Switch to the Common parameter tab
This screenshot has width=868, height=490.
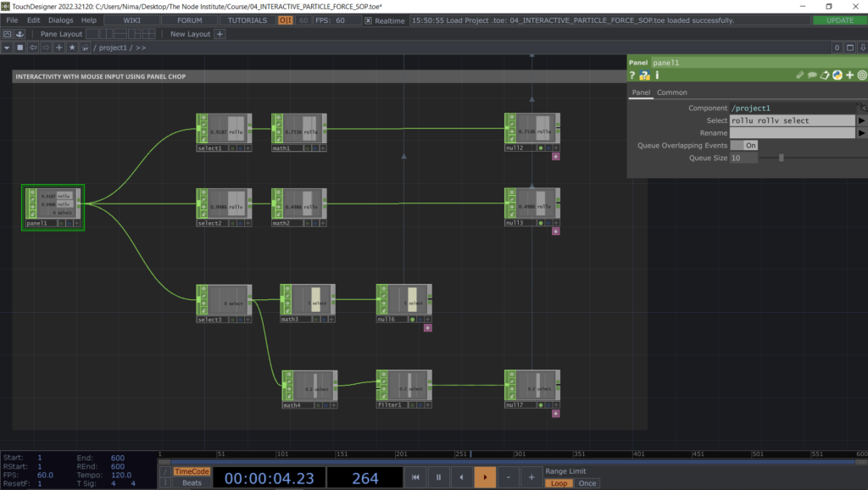point(672,92)
